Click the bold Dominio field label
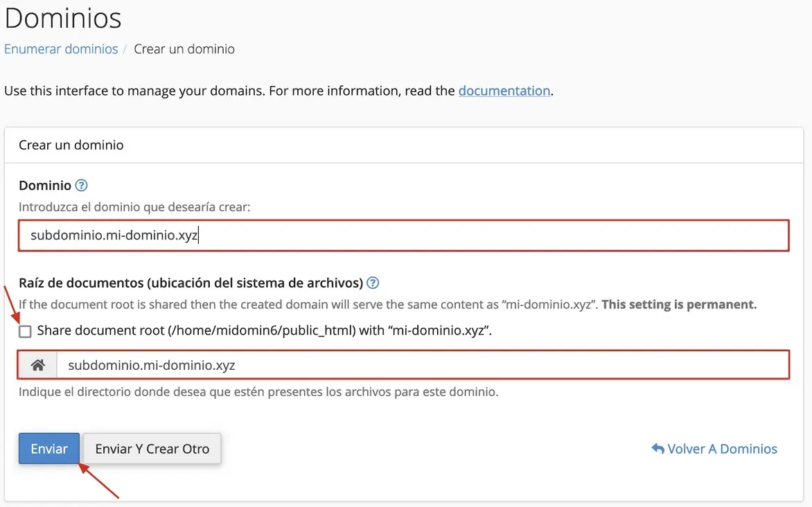Viewport: 812px width, 507px height. click(45, 185)
